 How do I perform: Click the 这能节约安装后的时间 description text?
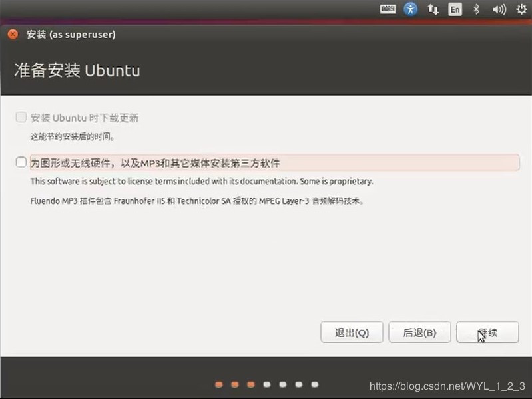(x=73, y=136)
